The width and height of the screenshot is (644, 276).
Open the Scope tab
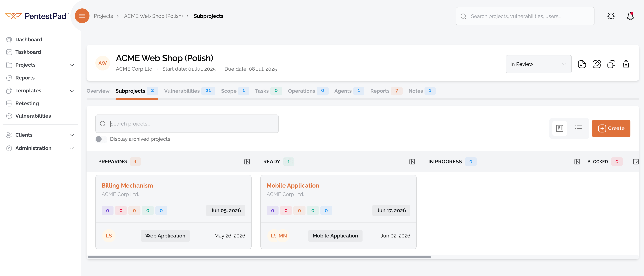[235, 91]
